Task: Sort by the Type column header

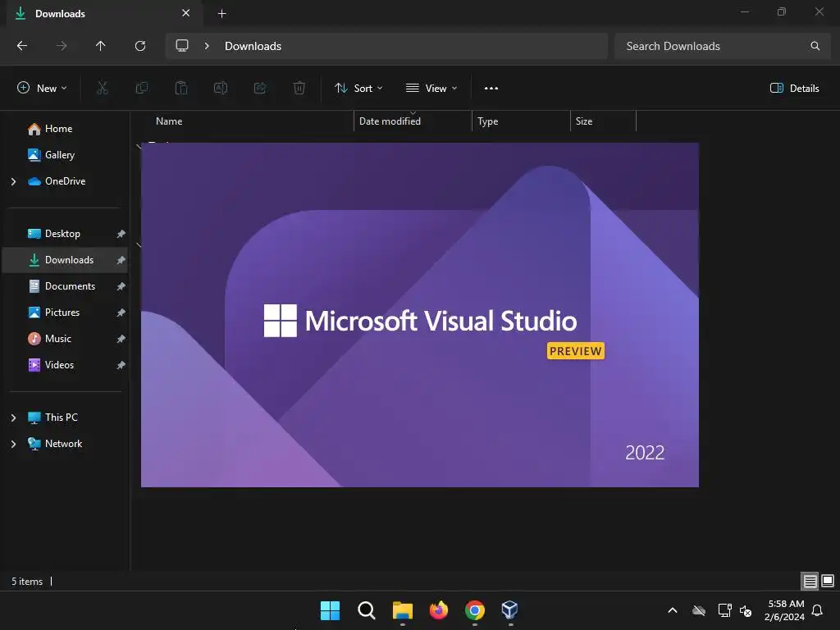Action: click(x=487, y=121)
